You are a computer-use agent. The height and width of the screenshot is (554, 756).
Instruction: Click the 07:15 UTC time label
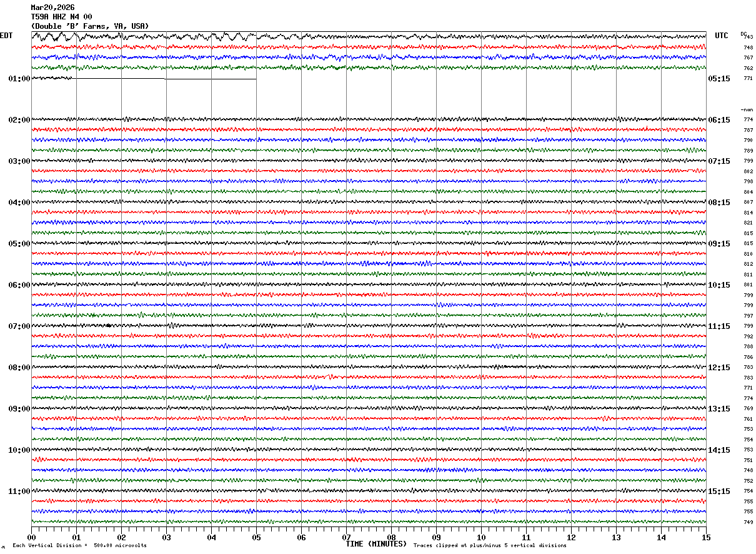(719, 161)
